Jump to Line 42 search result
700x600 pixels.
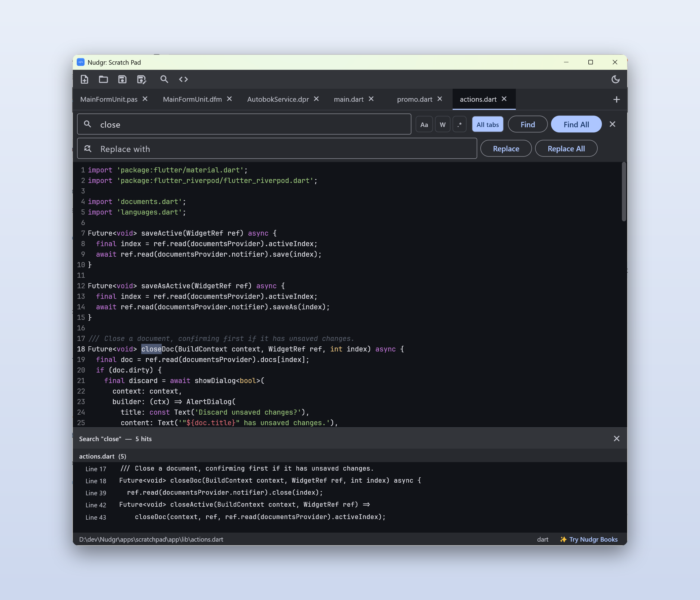350,505
